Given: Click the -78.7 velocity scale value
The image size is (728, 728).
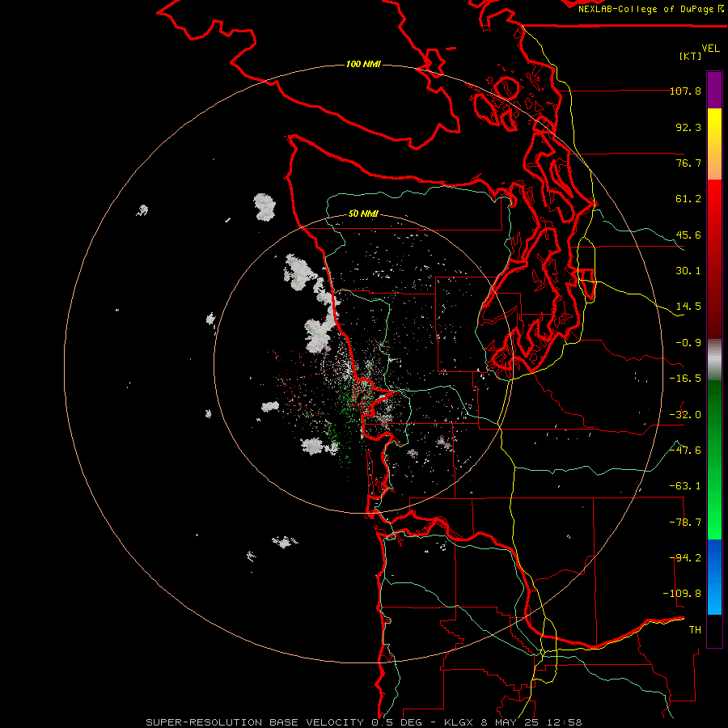Looking at the screenshot, I should [x=685, y=523].
